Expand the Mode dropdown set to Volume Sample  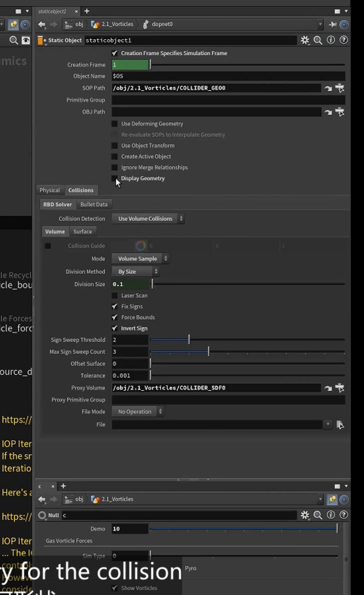coord(140,259)
